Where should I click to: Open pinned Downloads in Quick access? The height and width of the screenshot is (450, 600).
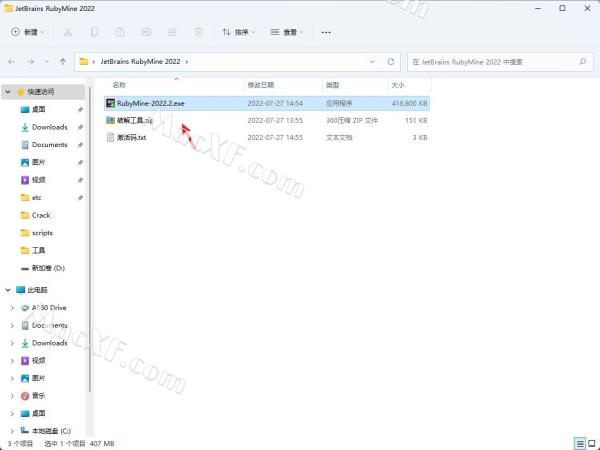tap(49, 127)
